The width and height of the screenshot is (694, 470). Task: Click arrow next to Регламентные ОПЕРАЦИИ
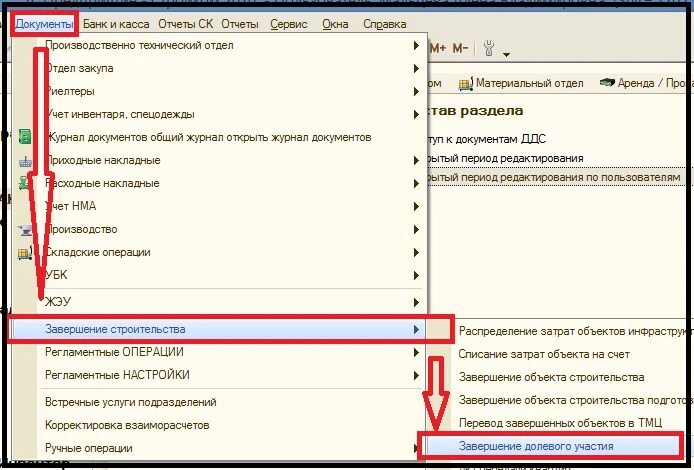[x=416, y=352]
